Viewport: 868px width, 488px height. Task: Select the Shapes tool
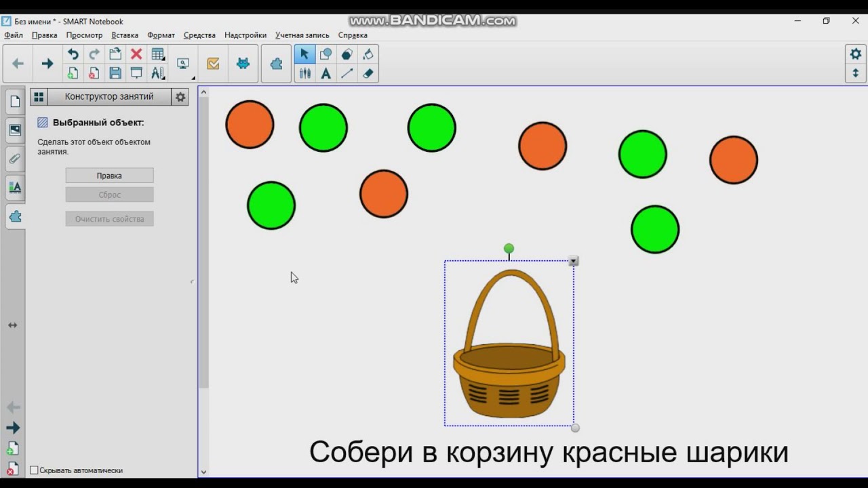click(325, 54)
